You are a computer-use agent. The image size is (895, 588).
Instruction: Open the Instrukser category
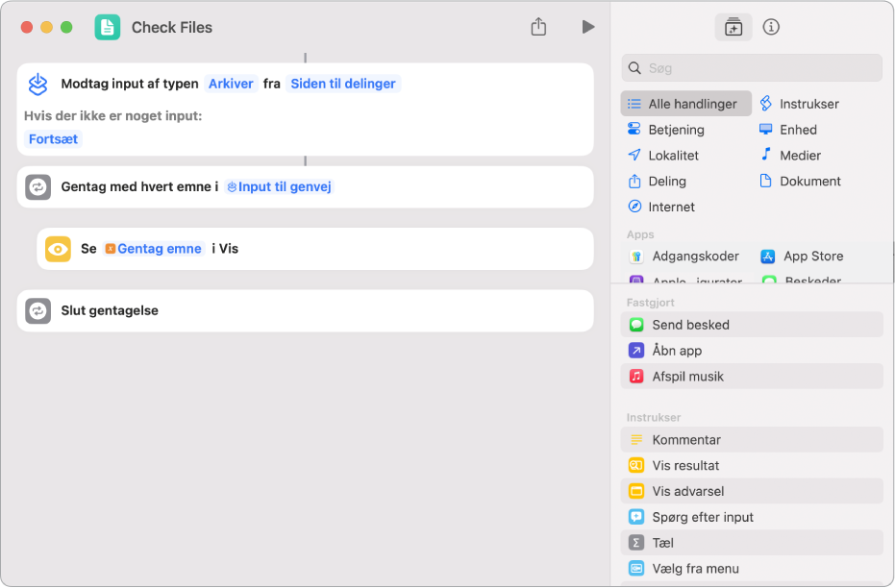tap(800, 104)
